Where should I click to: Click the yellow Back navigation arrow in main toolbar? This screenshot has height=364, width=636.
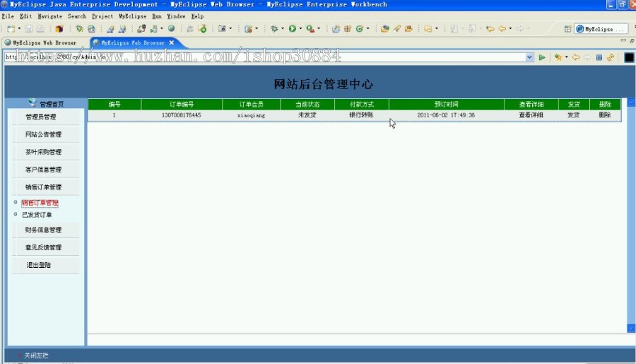502,29
